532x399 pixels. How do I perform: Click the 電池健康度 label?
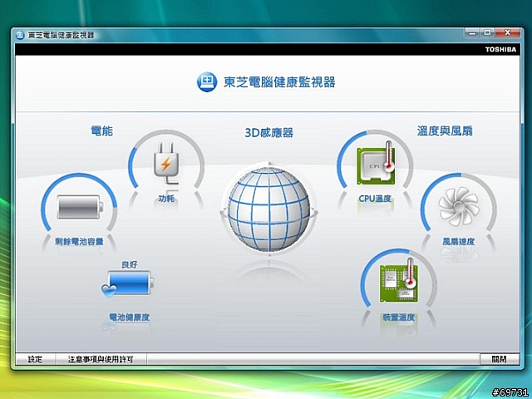pyautogui.click(x=130, y=318)
